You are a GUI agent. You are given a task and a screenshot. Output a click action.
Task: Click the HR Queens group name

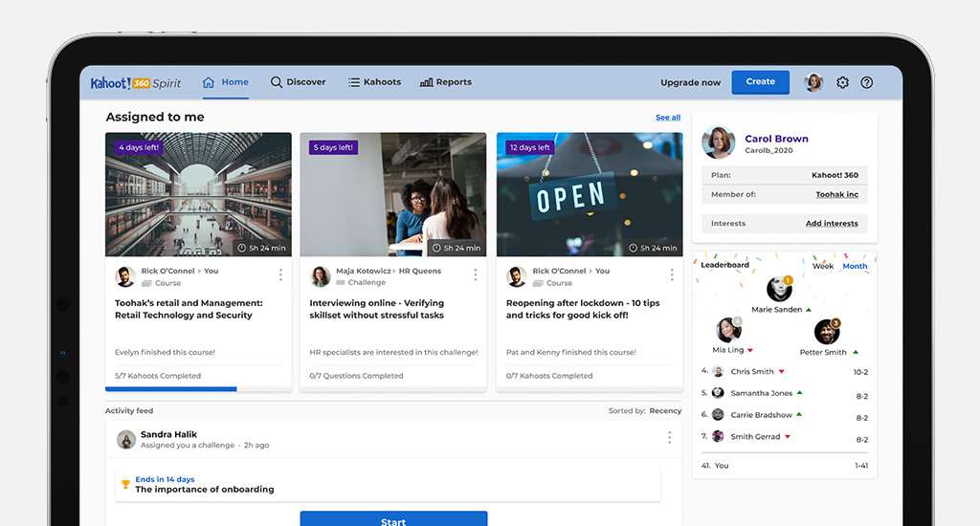click(x=420, y=271)
